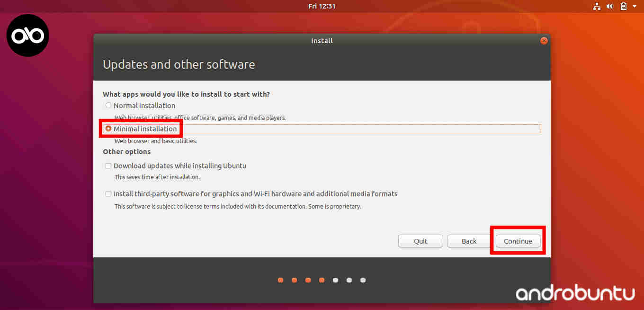Enable installing third-party software for graphics
The width and height of the screenshot is (644, 310).
tap(108, 193)
